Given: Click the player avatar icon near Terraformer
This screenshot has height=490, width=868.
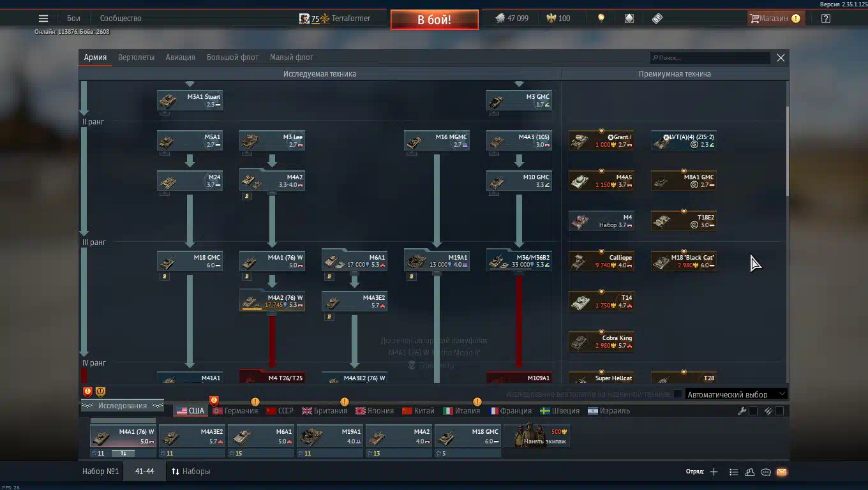Looking at the screenshot, I should coord(304,19).
